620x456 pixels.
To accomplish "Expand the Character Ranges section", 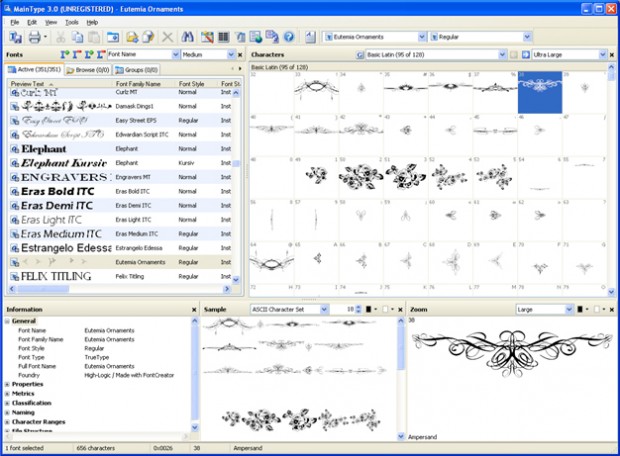I will point(7,422).
